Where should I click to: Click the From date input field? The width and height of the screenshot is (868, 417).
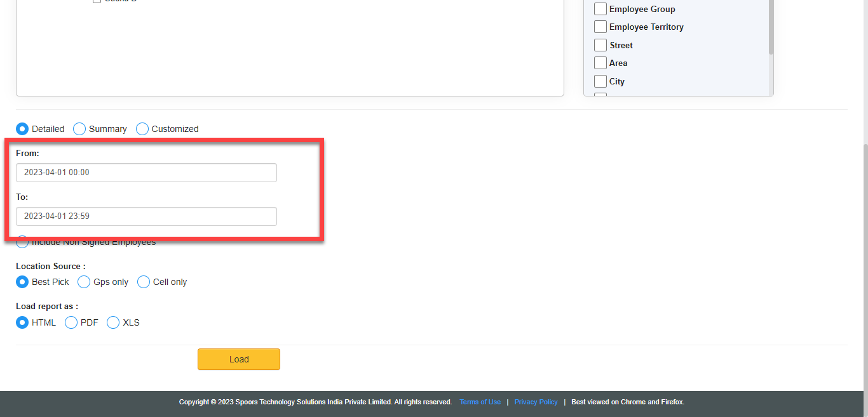pos(146,173)
